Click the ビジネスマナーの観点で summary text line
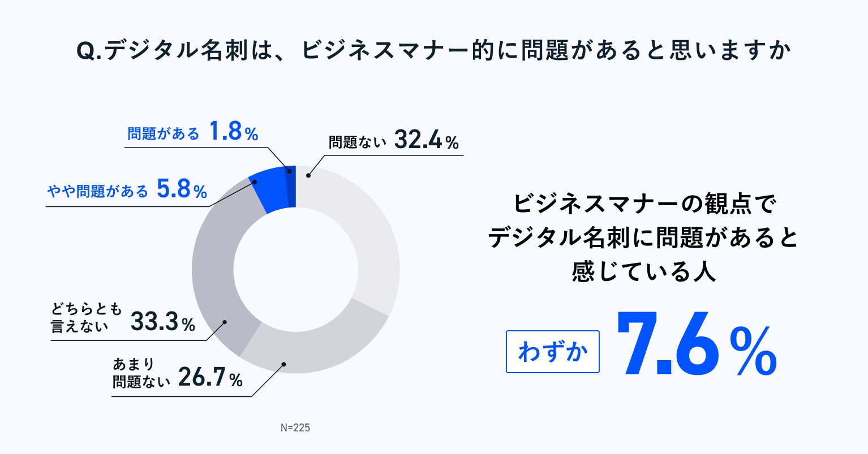This screenshot has height=454, width=868. pyautogui.click(x=643, y=204)
